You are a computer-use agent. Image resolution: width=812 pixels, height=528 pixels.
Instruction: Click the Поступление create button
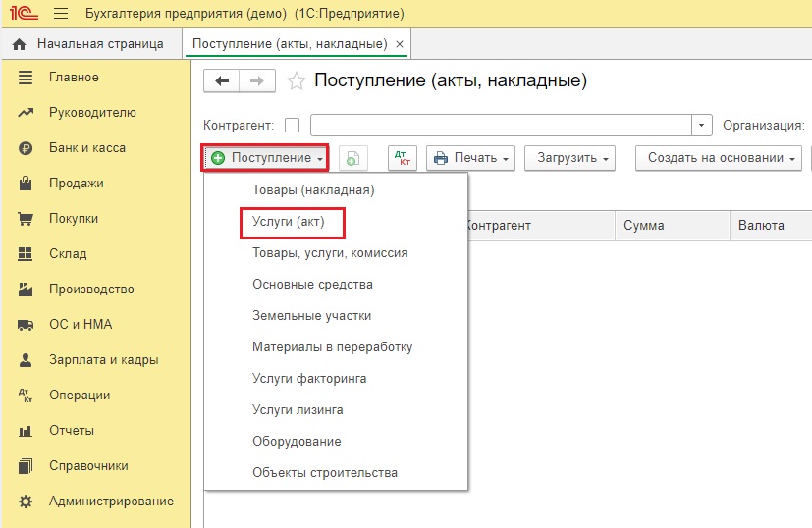(263, 158)
